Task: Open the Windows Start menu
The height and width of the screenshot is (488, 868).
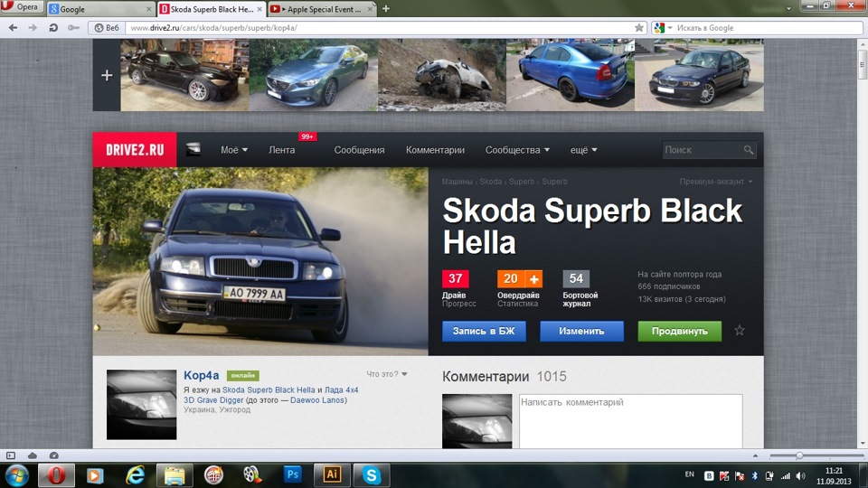Action: coord(16,476)
